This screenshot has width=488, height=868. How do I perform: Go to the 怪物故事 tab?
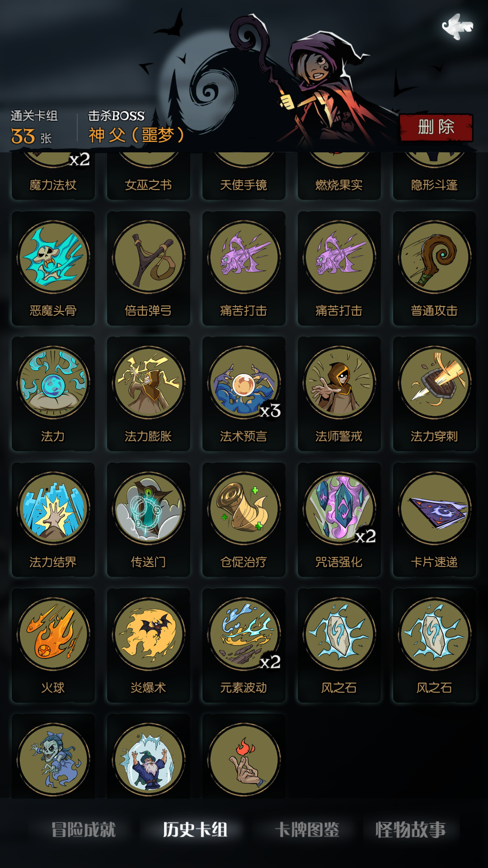coord(410,830)
